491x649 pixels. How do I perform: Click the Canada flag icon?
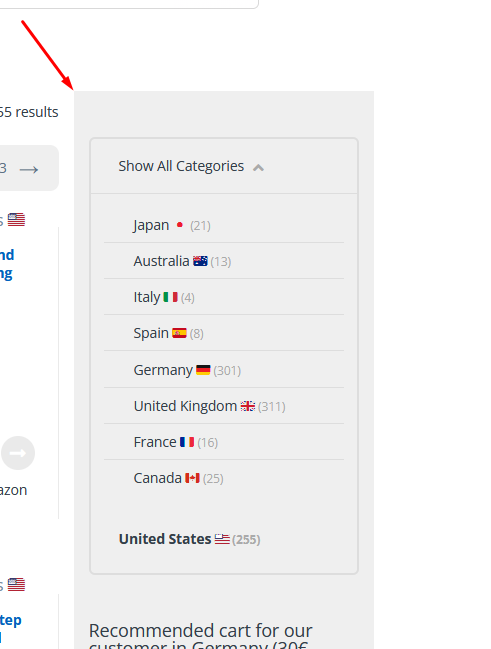click(193, 478)
